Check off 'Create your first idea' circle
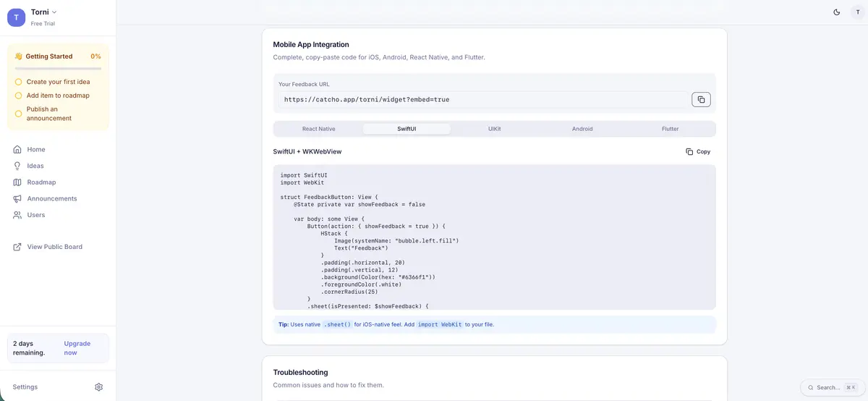 (x=19, y=82)
